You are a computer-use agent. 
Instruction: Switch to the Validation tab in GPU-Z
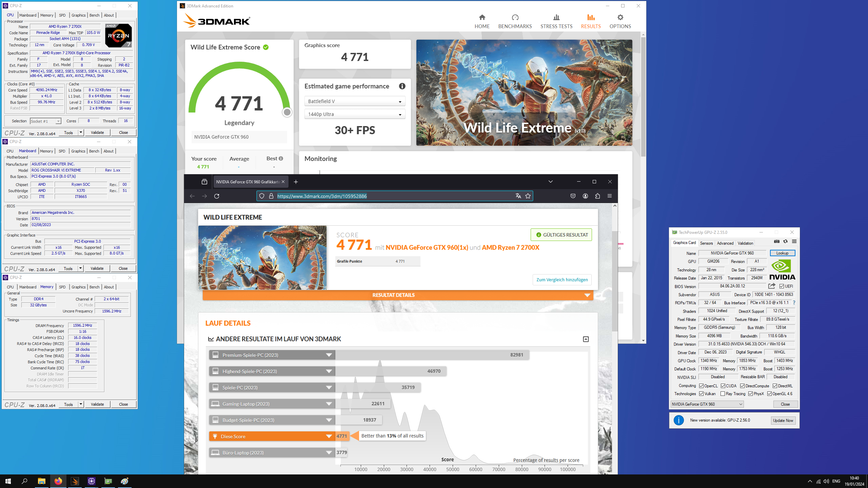click(745, 243)
